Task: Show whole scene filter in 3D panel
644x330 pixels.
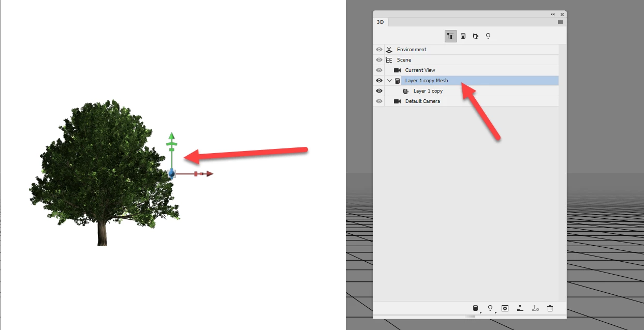Action: coord(450,36)
